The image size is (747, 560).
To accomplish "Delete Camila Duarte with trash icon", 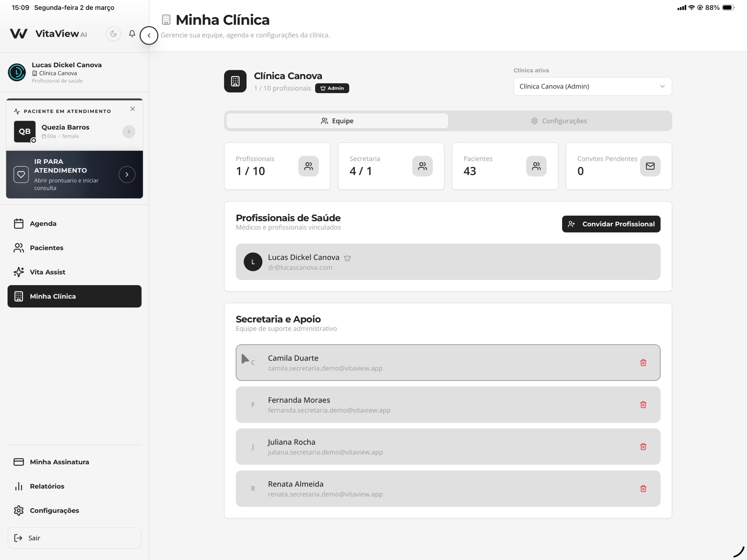I will [643, 363].
